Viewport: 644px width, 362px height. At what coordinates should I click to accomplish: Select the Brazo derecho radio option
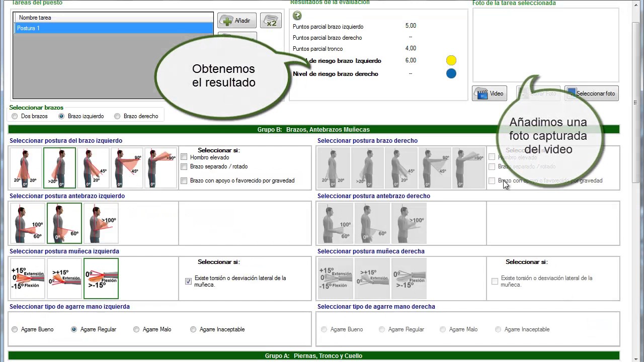[x=117, y=116]
